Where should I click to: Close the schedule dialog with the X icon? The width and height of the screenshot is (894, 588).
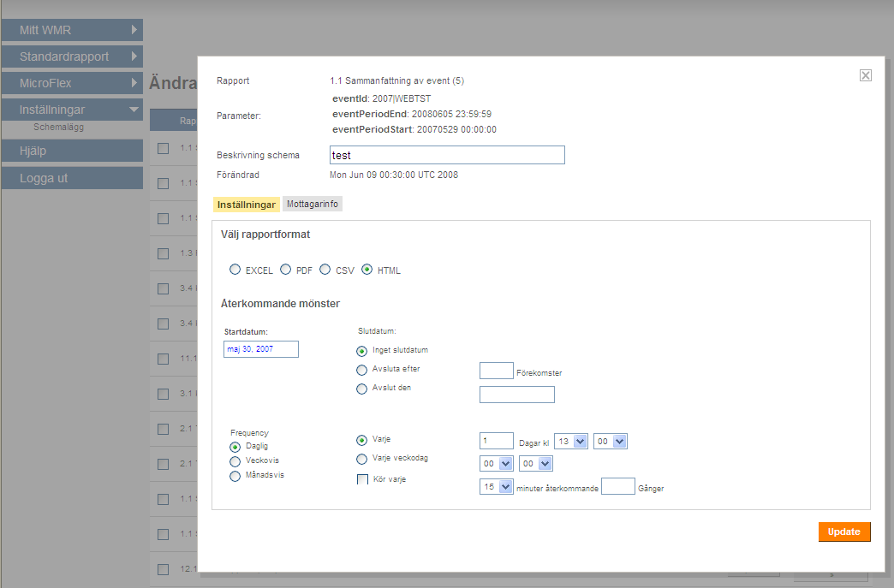865,75
